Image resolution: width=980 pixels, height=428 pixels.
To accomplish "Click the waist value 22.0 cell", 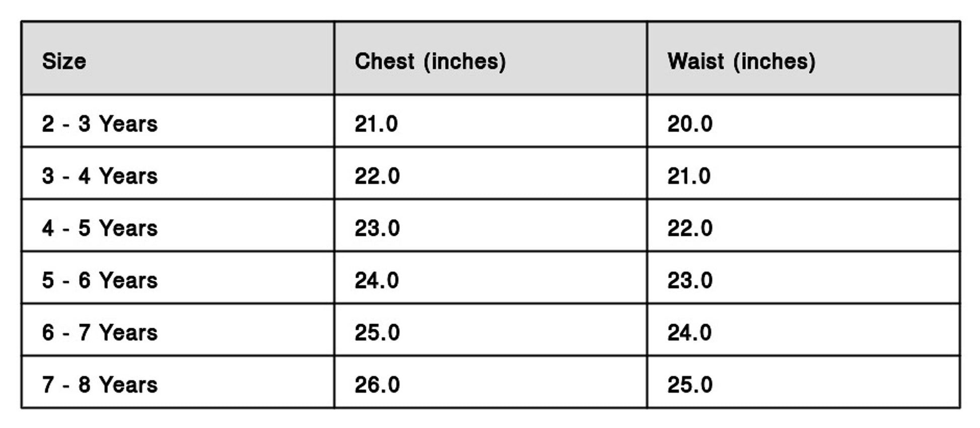I will click(689, 228).
